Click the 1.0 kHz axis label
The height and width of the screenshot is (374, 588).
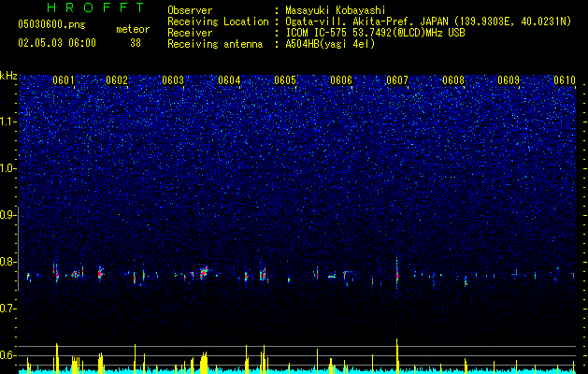pos(8,168)
